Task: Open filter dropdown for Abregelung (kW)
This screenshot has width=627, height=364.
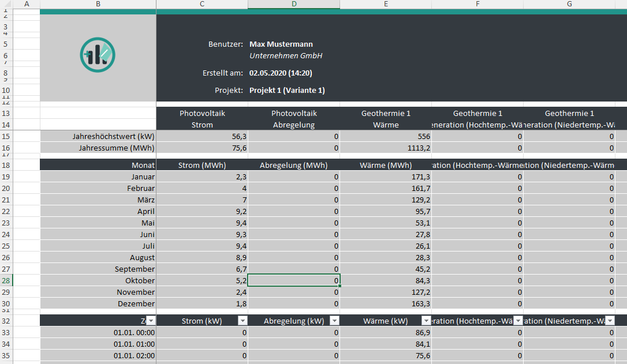Action: coord(335,321)
